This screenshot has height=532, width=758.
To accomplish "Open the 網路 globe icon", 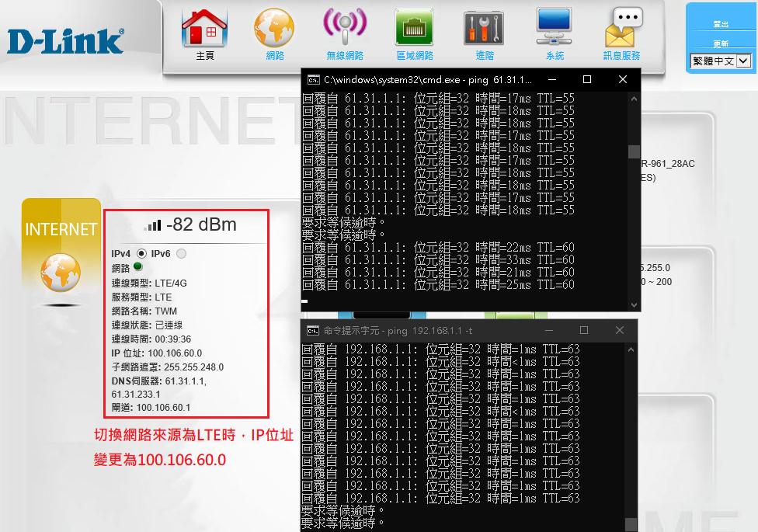I will 274,29.
